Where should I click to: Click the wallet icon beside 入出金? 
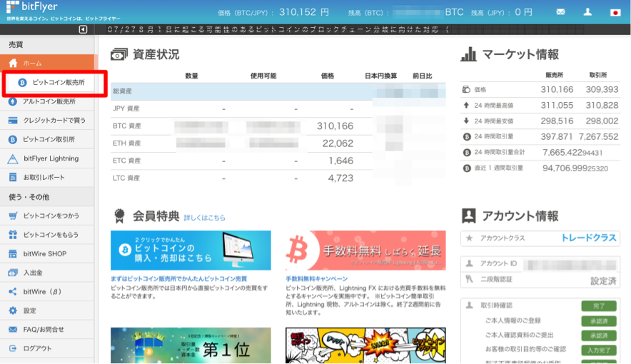tap(13, 273)
